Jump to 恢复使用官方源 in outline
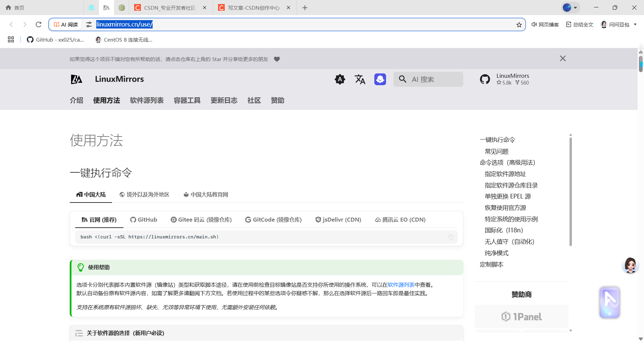 click(x=505, y=208)
